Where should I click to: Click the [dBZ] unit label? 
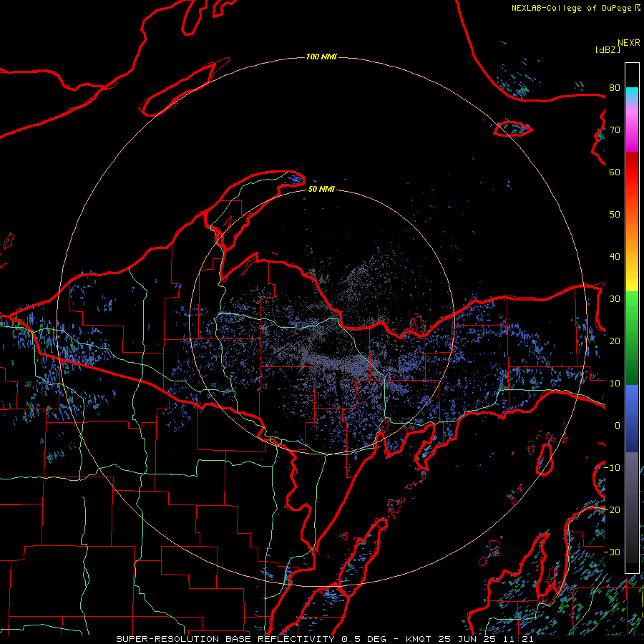(x=608, y=49)
